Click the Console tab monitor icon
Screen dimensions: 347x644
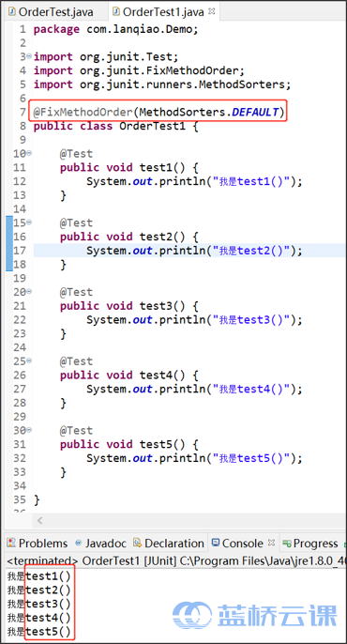[216, 543]
